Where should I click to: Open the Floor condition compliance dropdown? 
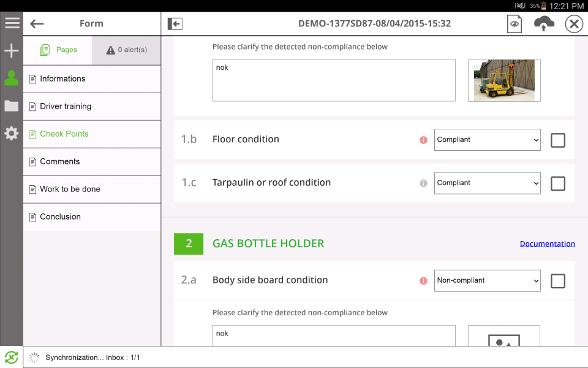pos(487,140)
